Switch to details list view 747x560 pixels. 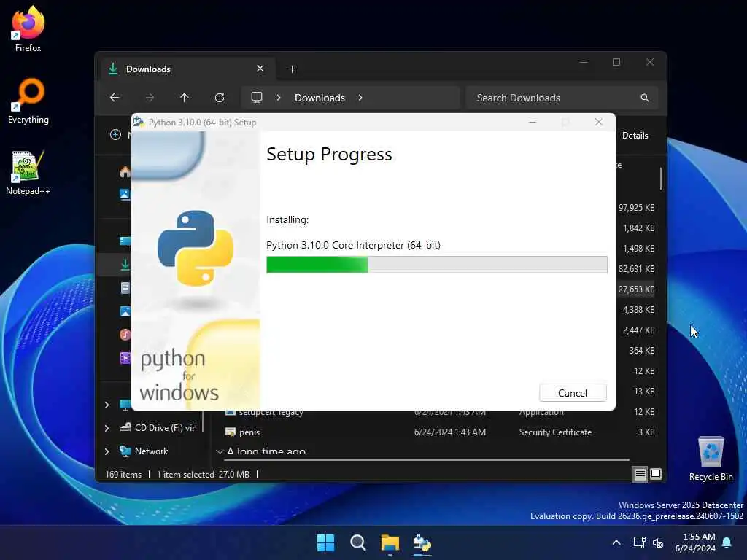coord(640,474)
